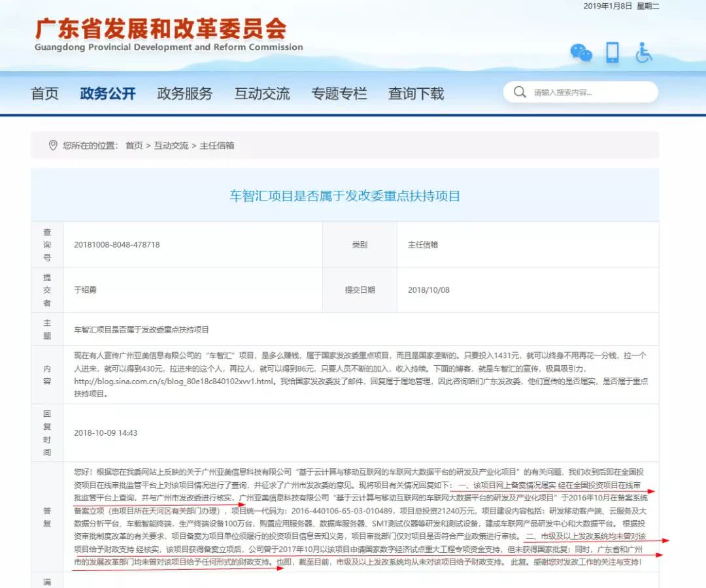Click the article title 车智汇项目是否属于发改委重点扶持项目

point(345,196)
